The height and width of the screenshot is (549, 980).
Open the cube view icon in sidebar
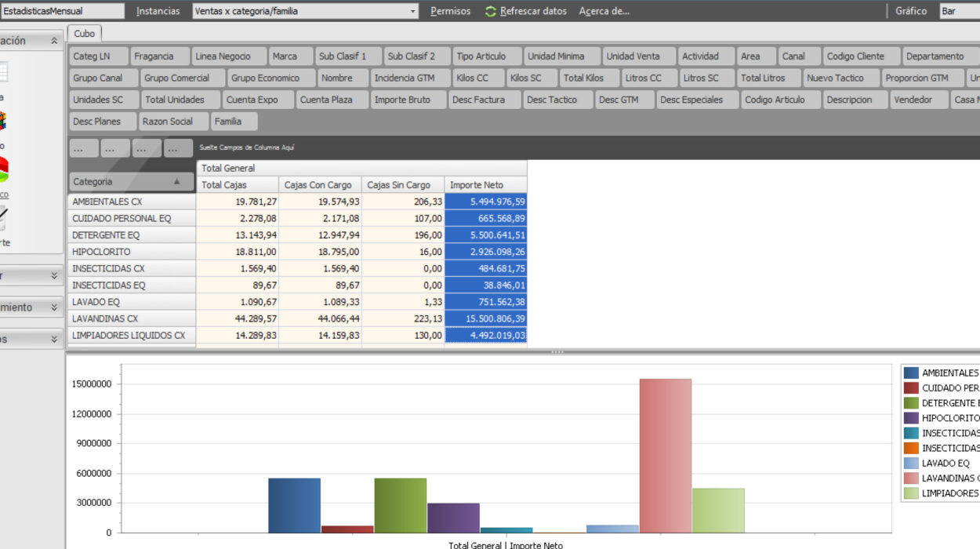click(x=3, y=121)
